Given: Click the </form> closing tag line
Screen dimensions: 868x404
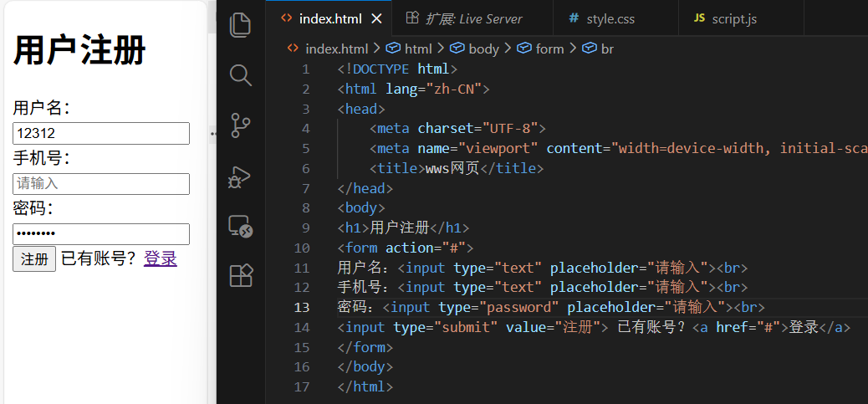Looking at the screenshot, I should click(x=365, y=347).
